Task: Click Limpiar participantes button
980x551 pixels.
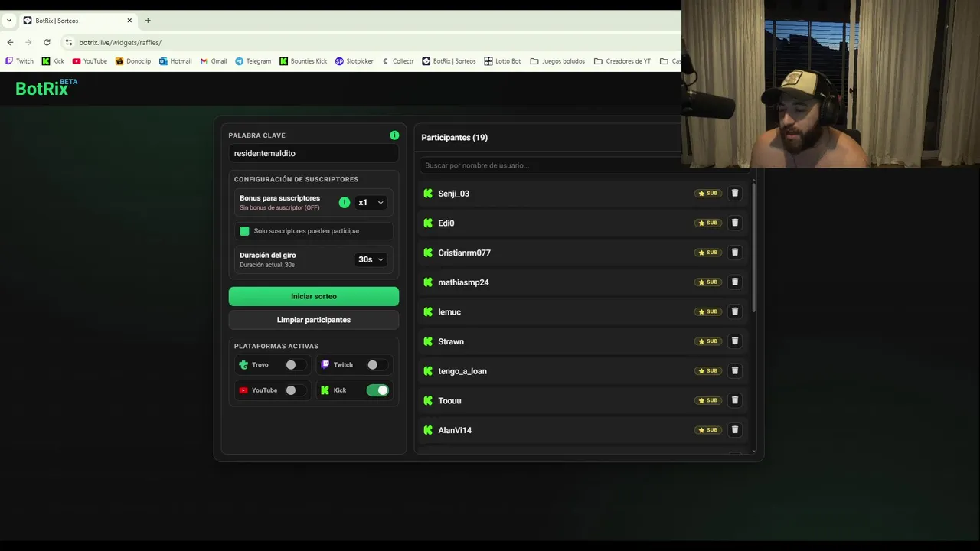Action: [x=314, y=320]
